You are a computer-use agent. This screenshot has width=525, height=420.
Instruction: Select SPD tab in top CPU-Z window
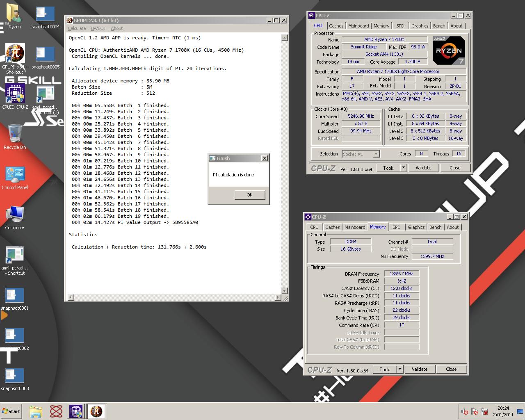(400, 26)
